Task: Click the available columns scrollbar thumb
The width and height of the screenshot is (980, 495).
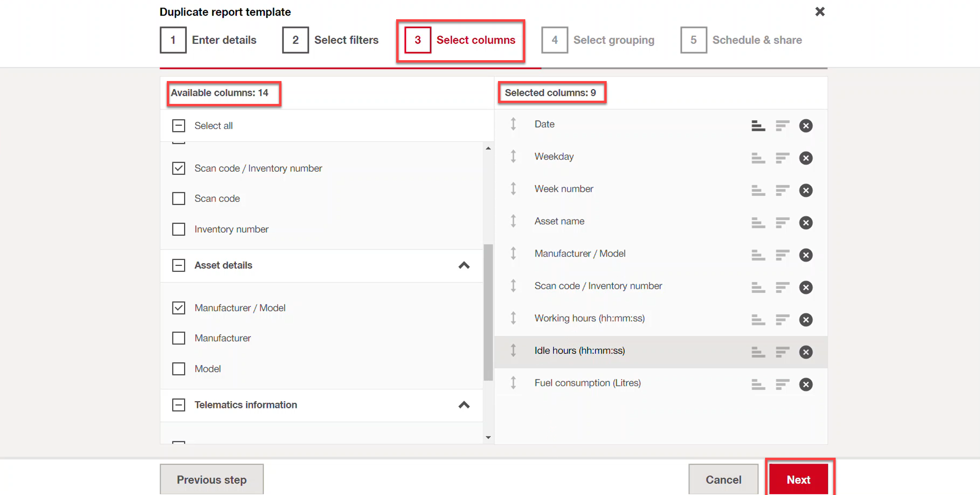Action: (x=488, y=312)
